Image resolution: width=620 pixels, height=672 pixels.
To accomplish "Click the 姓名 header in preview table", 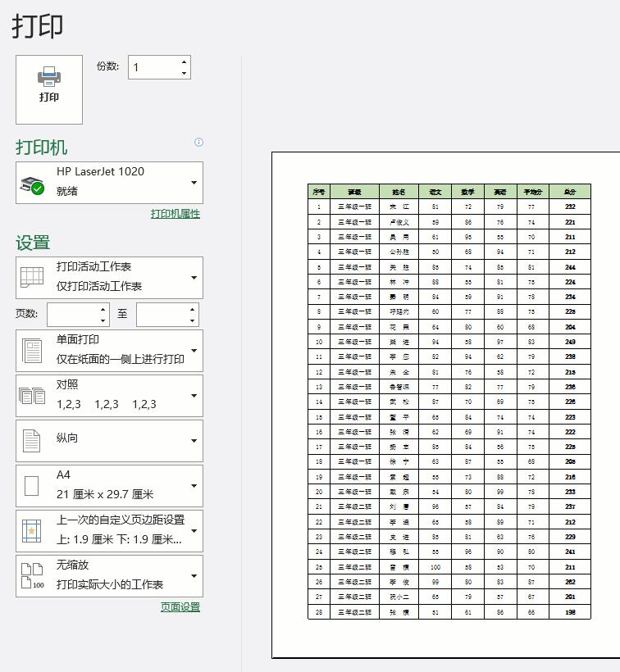I will click(x=399, y=192).
